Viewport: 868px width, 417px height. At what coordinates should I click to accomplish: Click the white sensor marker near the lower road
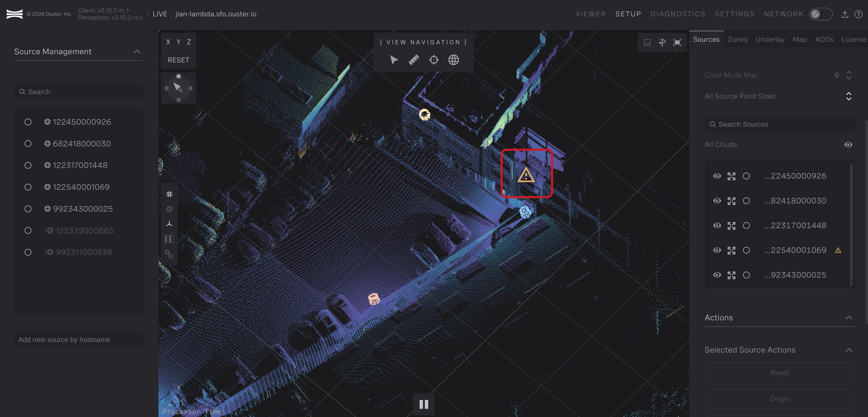[x=374, y=299]
